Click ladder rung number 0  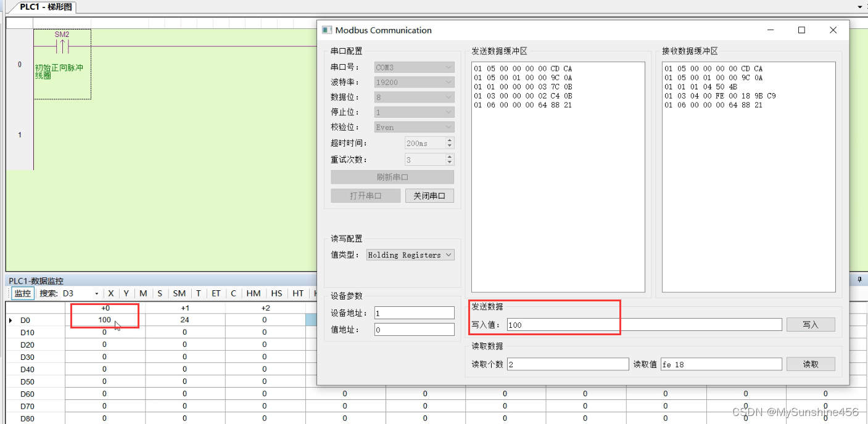point(20,64)
